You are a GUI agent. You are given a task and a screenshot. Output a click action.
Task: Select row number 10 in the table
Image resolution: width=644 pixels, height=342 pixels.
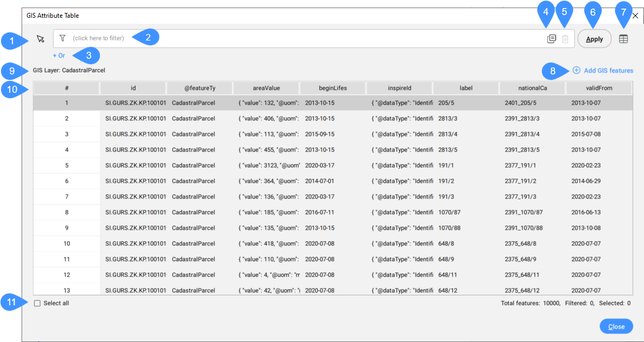click(x=66, y=244)
